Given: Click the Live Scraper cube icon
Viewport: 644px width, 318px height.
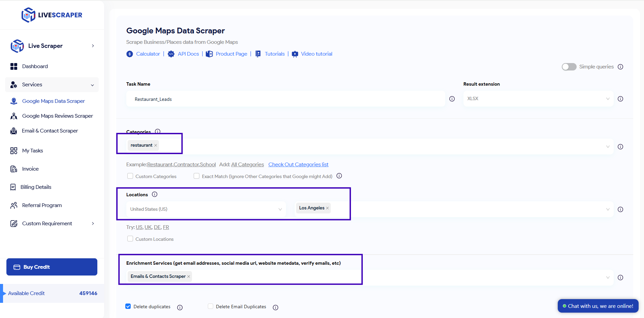Looking at the screenshot, I should tap(17, 46).
